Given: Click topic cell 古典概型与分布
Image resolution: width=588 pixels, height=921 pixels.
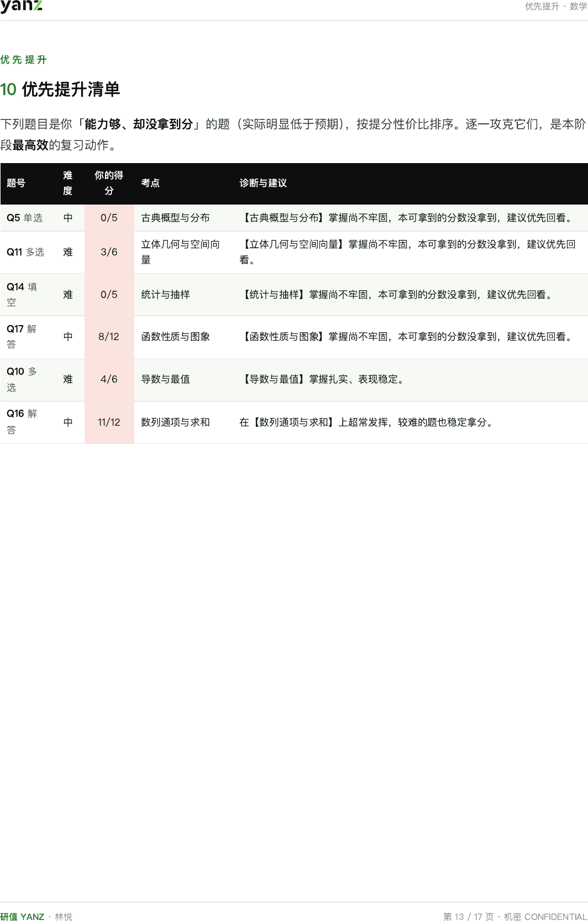Looking at the screenshot, I should click(x=176, y=218).
